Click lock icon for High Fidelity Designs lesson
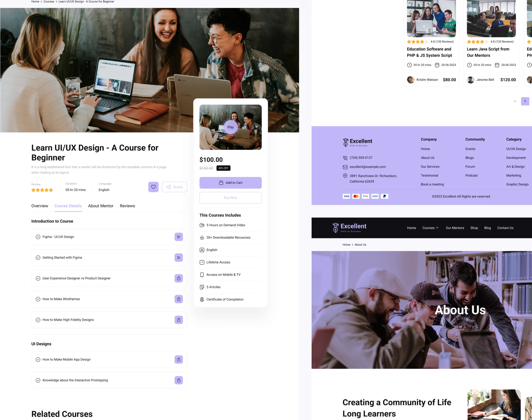The height and width of the screenshot is (420, 532). click(x=179, y=320)
